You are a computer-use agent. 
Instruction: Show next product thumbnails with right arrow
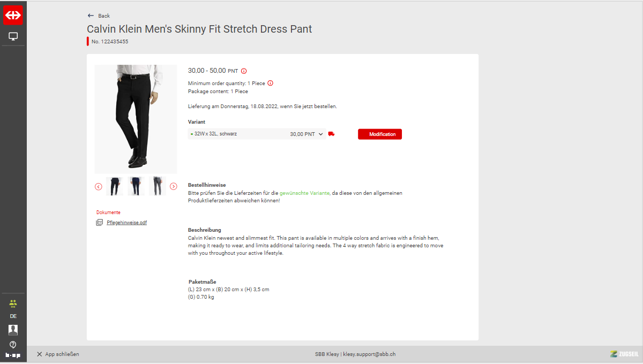tap(174, 186)
